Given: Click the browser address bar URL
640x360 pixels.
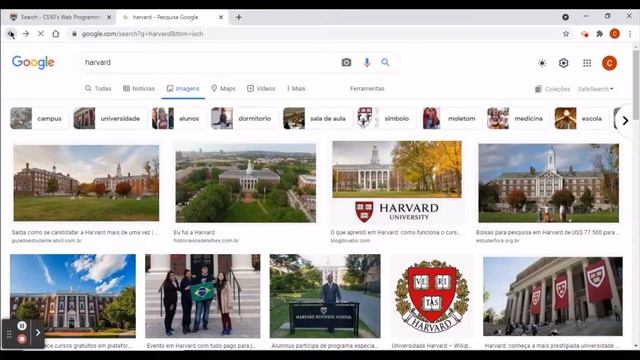Looking at the screenshot, I should pyautogui.click(x=142, y=34).
